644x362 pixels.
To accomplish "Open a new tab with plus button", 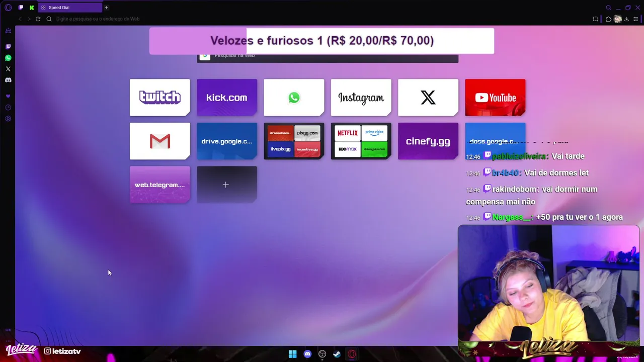I will coord(106,8).
